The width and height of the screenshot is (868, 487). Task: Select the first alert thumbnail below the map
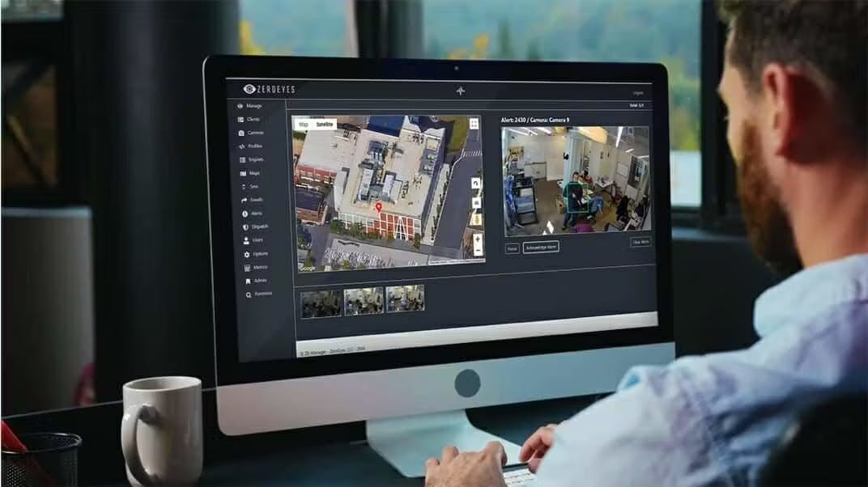[321, 303]
